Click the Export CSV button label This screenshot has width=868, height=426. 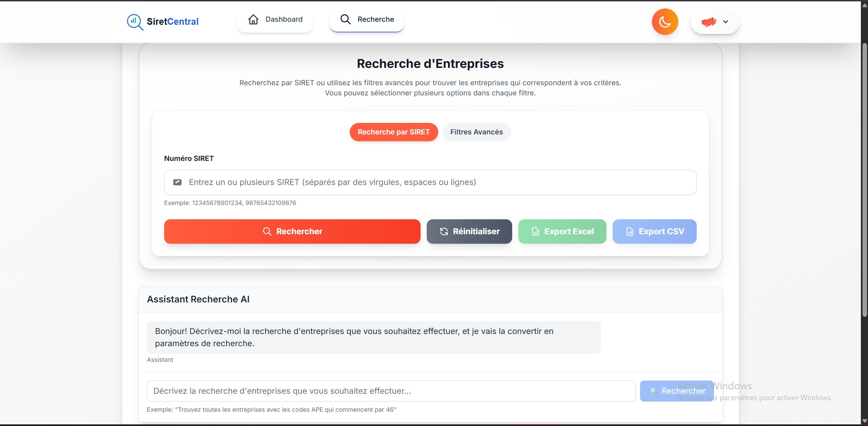[x=661, y=231]
